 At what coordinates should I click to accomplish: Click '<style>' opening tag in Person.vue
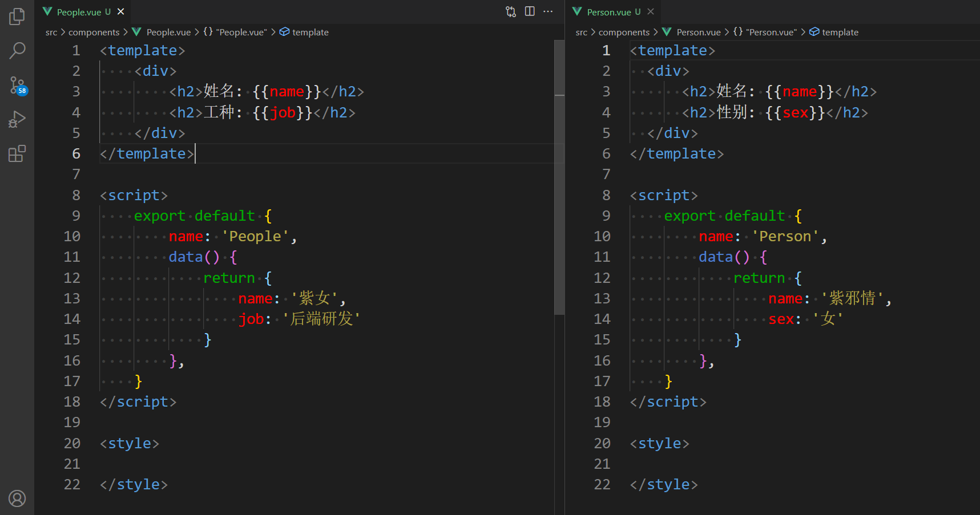click(660, 444)
